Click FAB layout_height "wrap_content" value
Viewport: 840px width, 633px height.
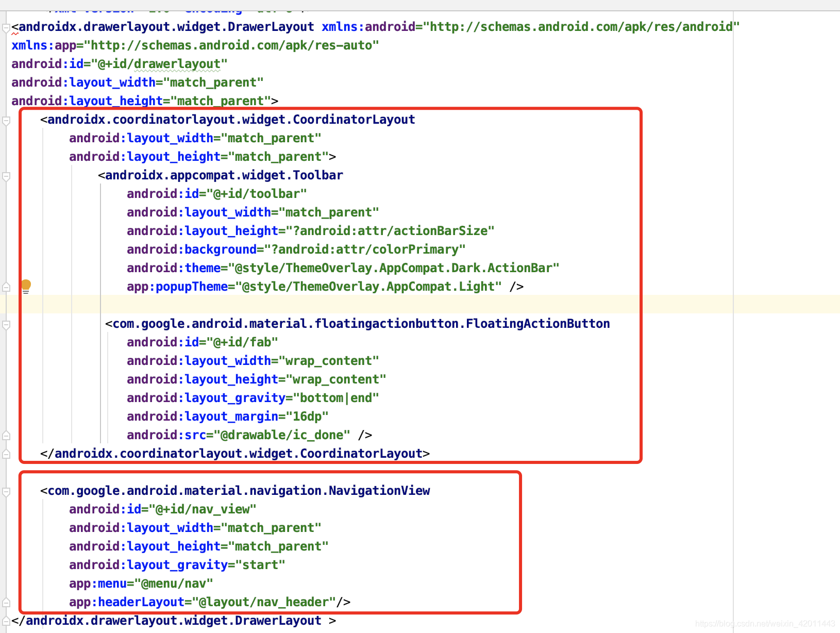tap(336, 379)
